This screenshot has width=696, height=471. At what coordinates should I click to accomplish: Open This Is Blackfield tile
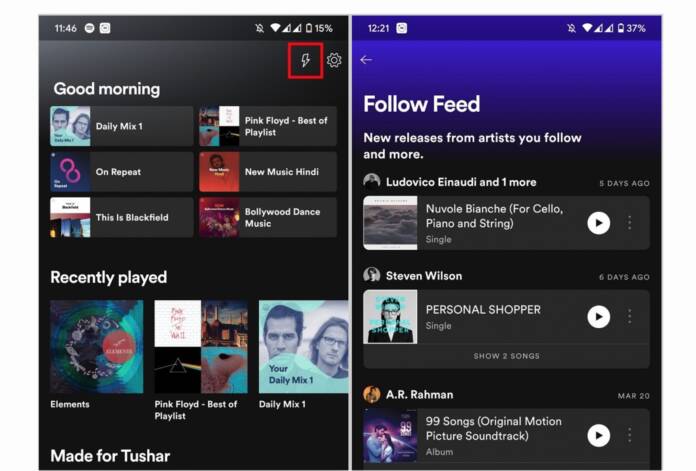pos(122,218)
